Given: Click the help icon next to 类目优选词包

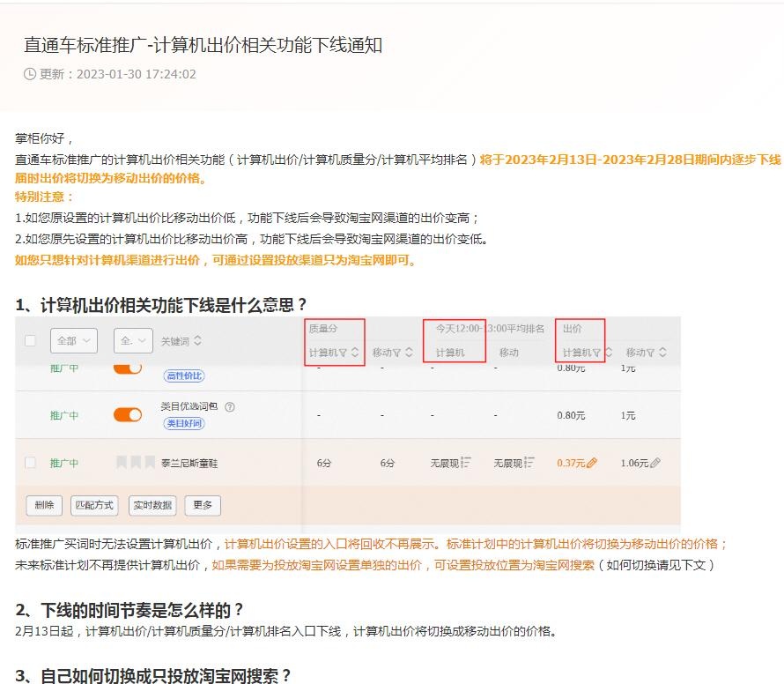Looking at the screenshot, I should click(230, 407).
